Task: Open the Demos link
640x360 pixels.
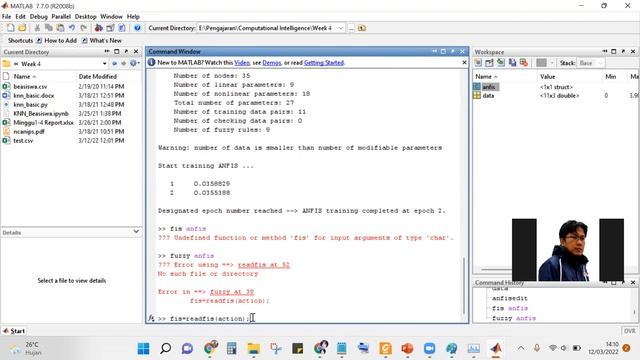Action: 272,62
